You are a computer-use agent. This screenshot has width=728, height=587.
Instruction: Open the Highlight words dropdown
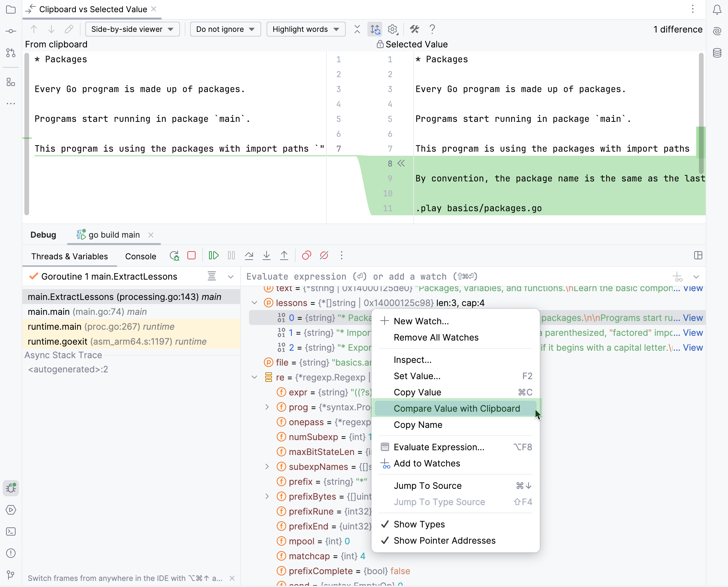305,29
